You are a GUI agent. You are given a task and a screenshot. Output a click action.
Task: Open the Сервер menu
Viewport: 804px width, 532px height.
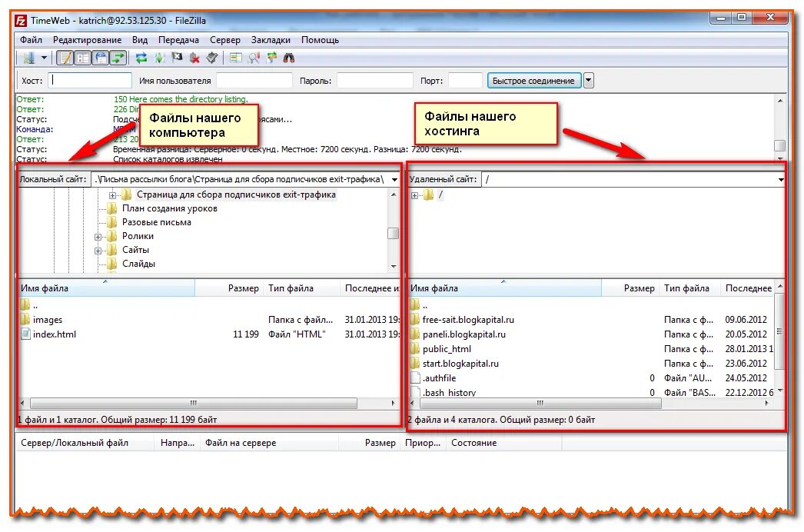(225, 40)
